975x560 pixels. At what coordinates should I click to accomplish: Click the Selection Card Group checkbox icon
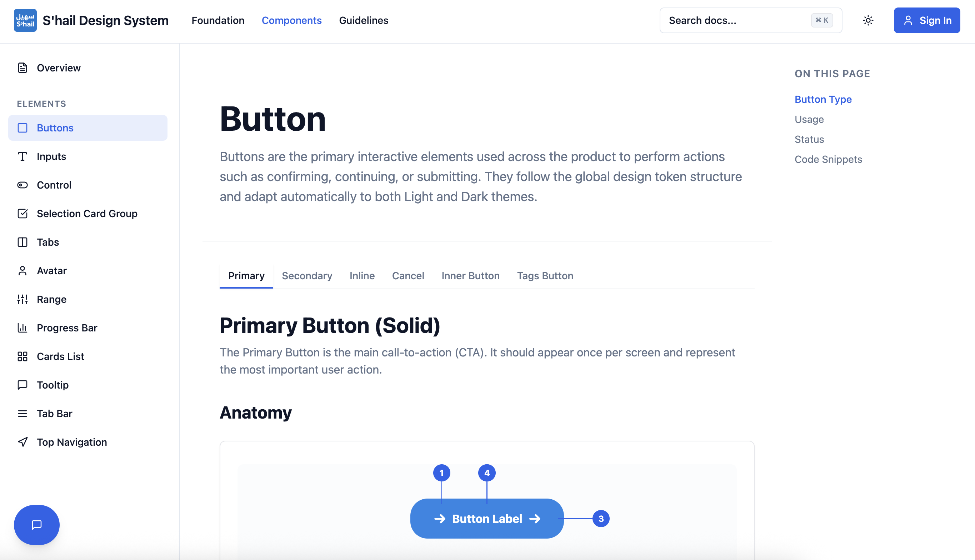point(22,214)
